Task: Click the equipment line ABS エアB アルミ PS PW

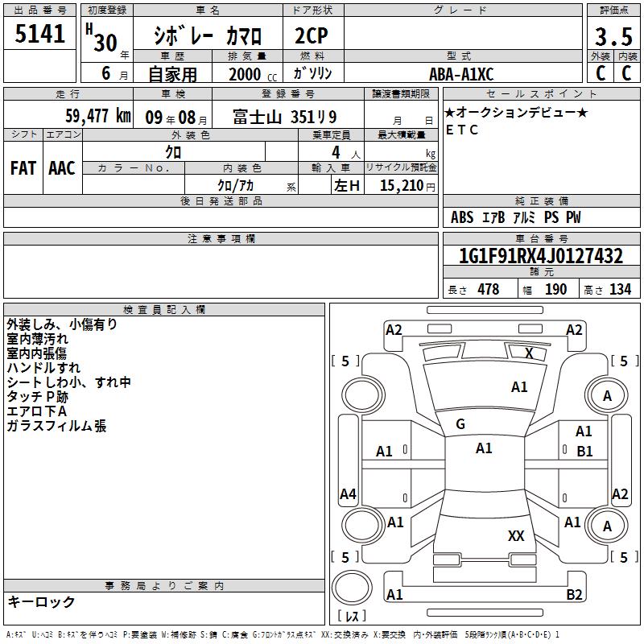Action: (x=516, y=217)
